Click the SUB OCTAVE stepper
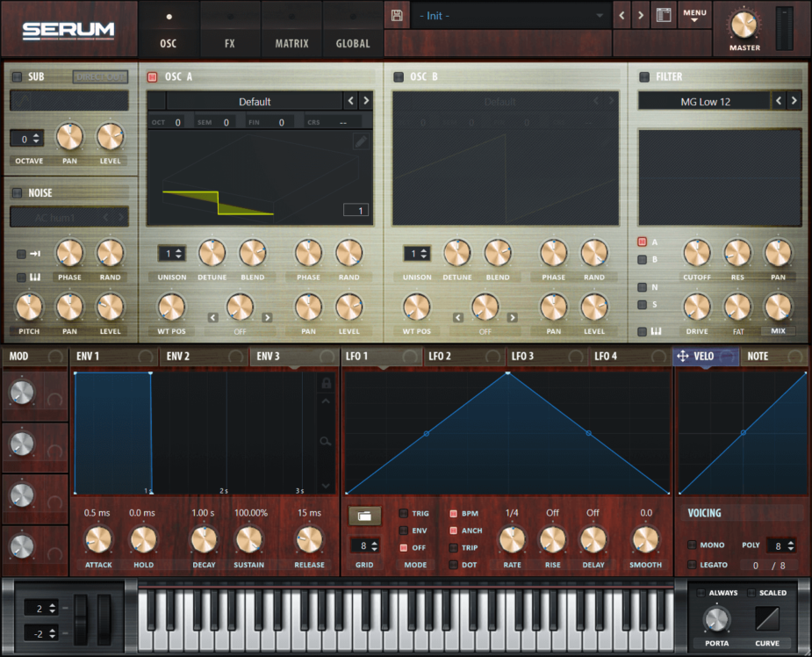Viewport: 812px width, 657px height. (27, 139)
